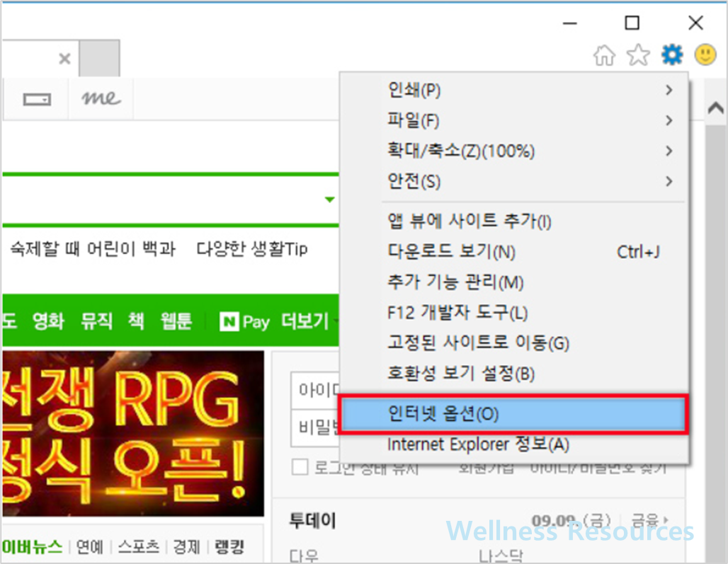Send feedback via the smiley icon
The height and width of the screenshot is (564, 728).
[x=705, y=54]
